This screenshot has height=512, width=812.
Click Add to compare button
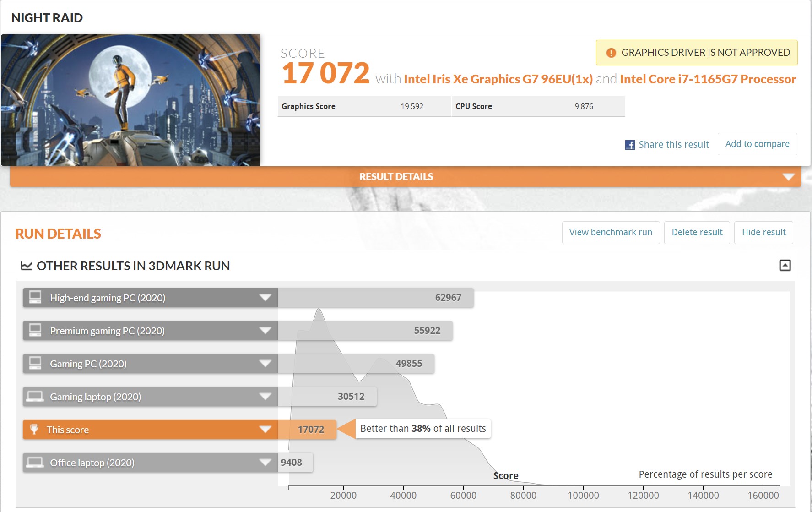(757, 144)
